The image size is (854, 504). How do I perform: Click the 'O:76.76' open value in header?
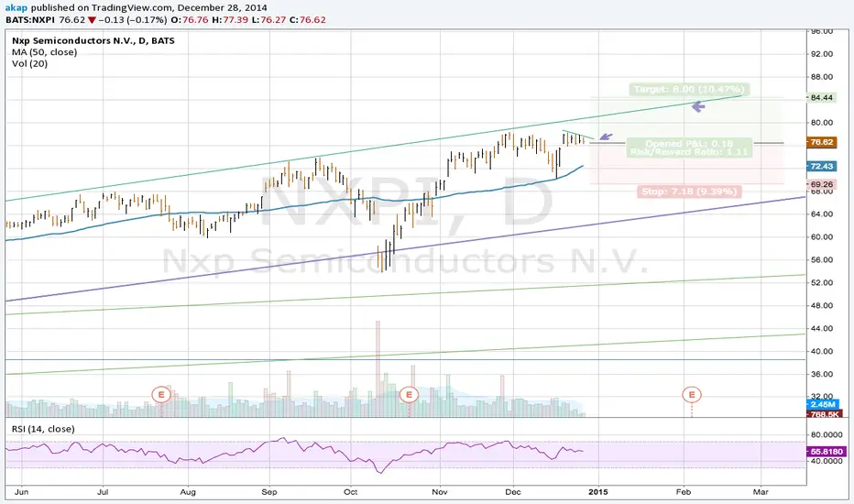190,19
